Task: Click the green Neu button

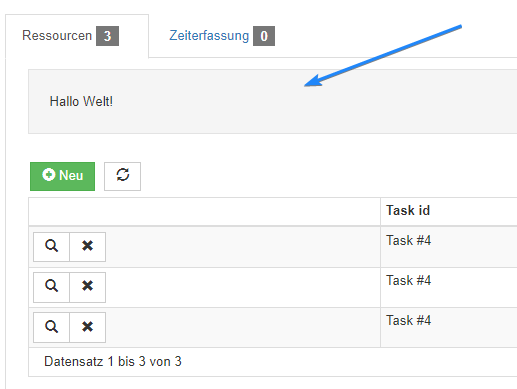Action: [x=62, y=176]
